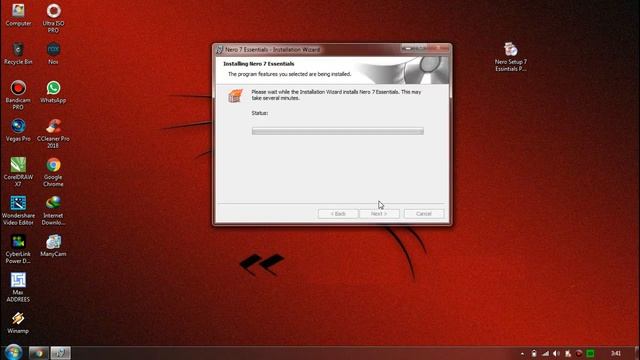Open the network signal tray icon
This screenshot has height=360, width=640.
tap(545, 353)
